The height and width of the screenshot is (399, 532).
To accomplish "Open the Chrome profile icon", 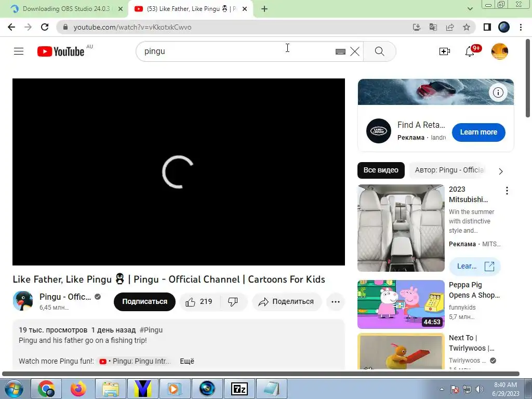I will point(504,27).
